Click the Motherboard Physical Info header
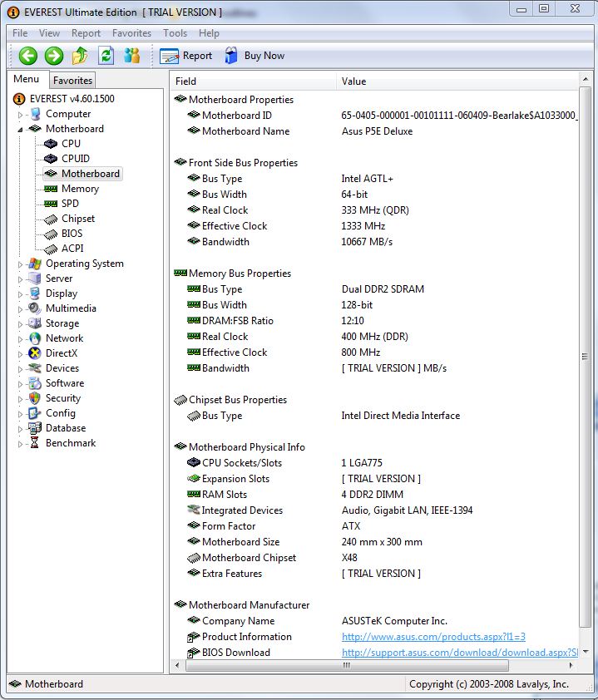Image resolution: width=598 pixels, height=700 pixels. [x=246, y=447]
